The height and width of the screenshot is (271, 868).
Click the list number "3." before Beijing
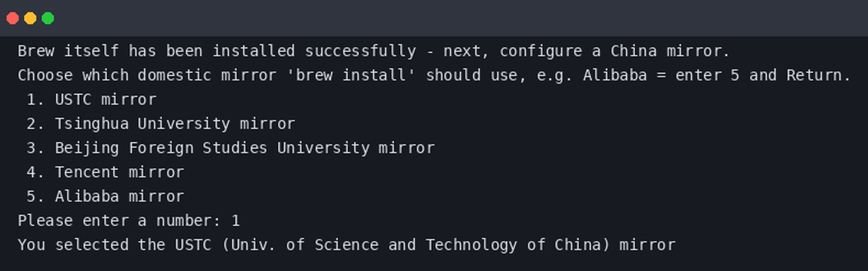[35, 148]
